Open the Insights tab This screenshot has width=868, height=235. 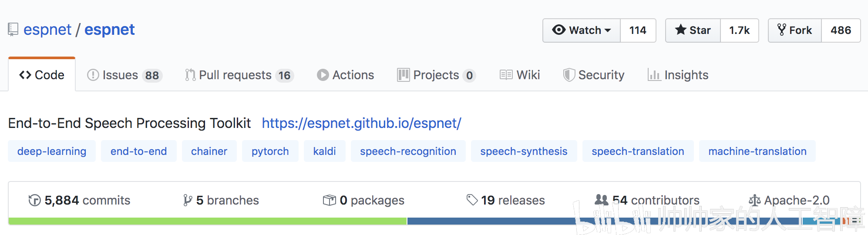pyautogui.click(x=678, y=75)
